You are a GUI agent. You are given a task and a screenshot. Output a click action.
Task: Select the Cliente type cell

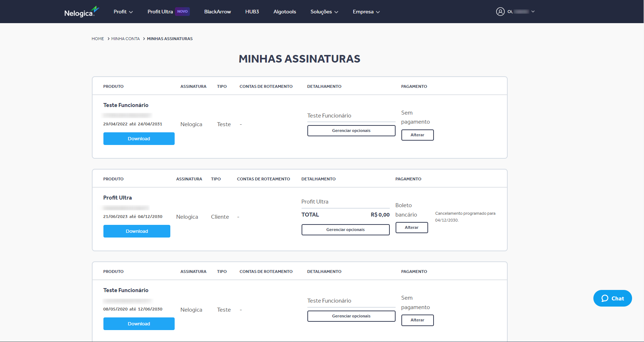(220, 217)
